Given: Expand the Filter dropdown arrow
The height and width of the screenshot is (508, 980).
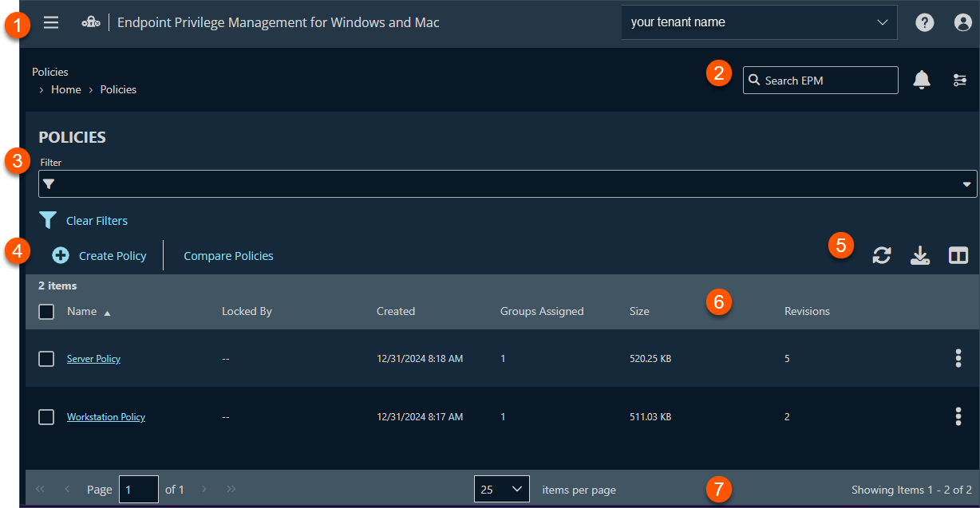Looking at the screenshot, I should [966, 183].
